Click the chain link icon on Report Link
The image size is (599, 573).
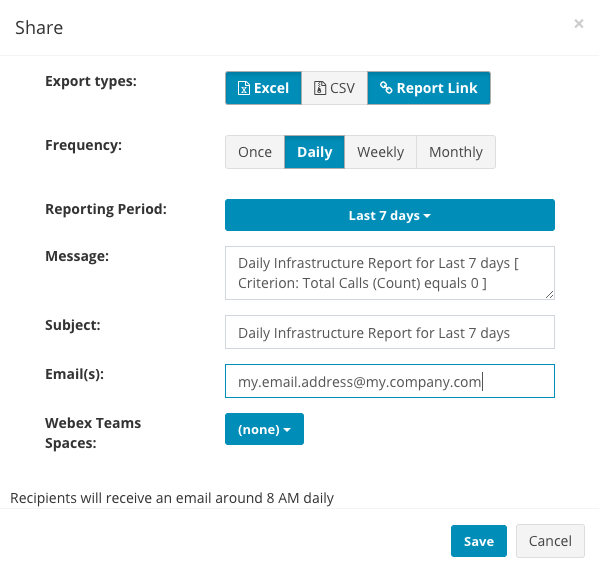tap(386, 88)
